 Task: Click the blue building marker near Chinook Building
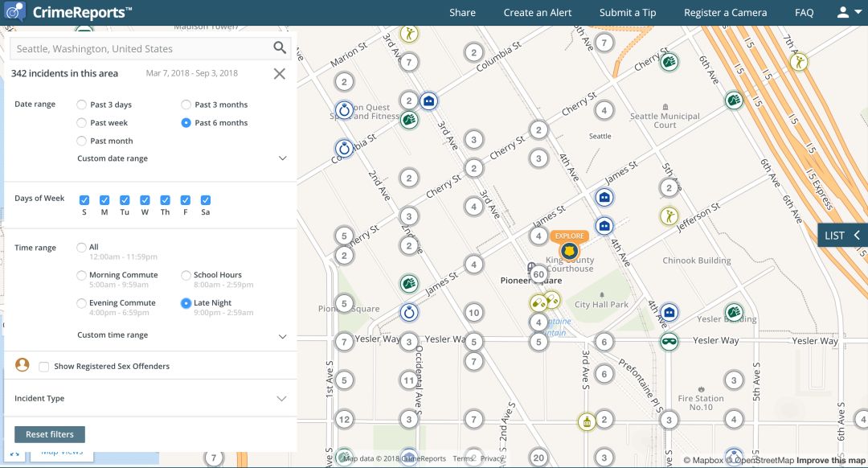tap(669, 312)
